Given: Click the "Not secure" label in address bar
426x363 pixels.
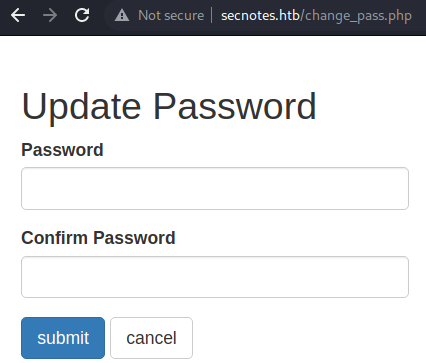Looking at the screenshot, I should click(x=171, y=15).
